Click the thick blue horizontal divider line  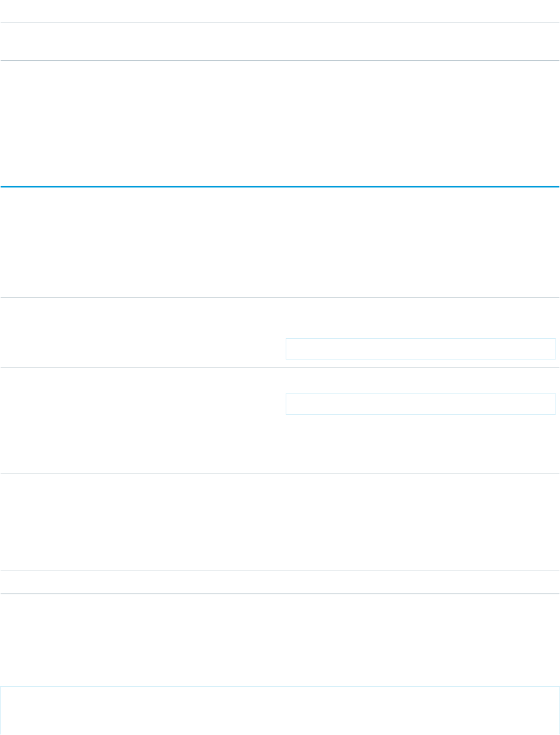[280, 186]
